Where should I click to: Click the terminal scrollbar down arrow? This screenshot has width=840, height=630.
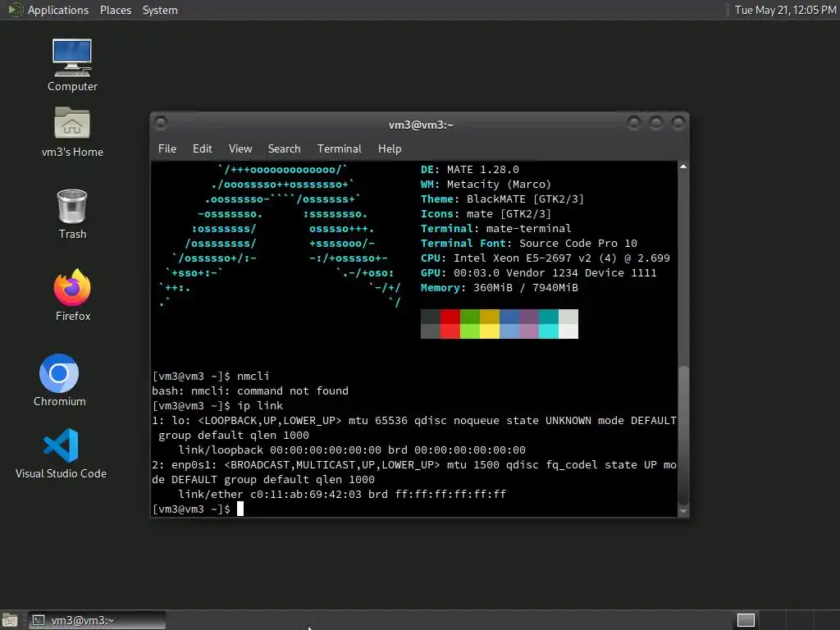(683, 511)
